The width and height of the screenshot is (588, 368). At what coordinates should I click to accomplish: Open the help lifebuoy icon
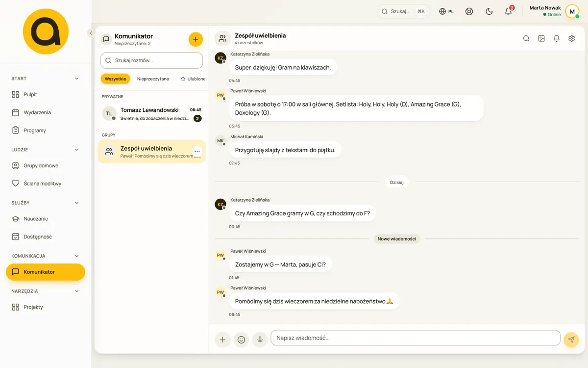tap(469, 11)
